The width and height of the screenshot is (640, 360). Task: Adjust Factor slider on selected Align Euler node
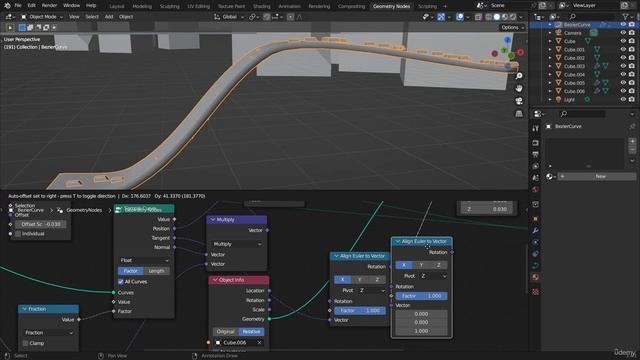pos(421,296)
